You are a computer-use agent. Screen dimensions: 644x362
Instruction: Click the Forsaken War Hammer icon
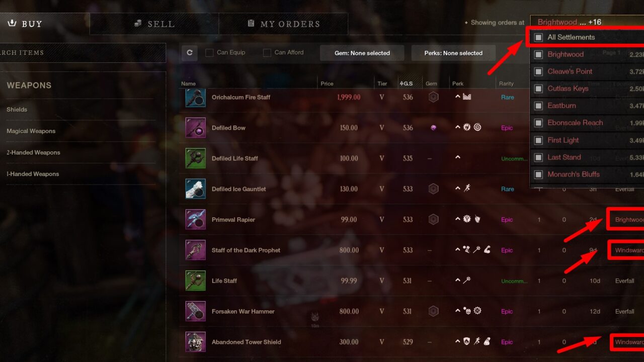click(x=195, y=311)
